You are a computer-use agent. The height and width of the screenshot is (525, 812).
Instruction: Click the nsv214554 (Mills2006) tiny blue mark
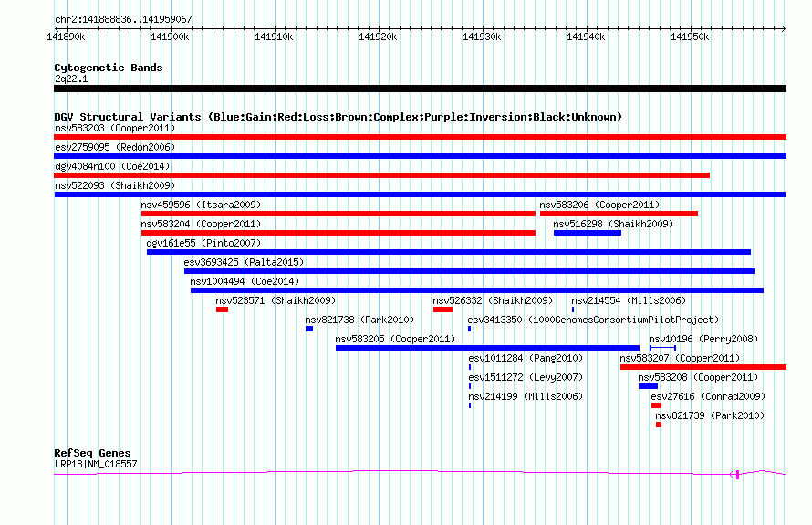tap(573, 310)
